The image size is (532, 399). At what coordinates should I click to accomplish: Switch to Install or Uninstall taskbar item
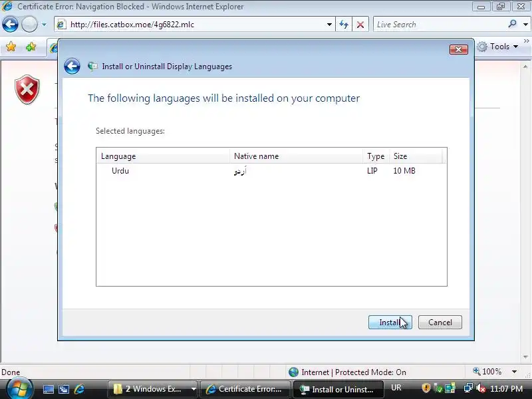[x=338, y=389]
